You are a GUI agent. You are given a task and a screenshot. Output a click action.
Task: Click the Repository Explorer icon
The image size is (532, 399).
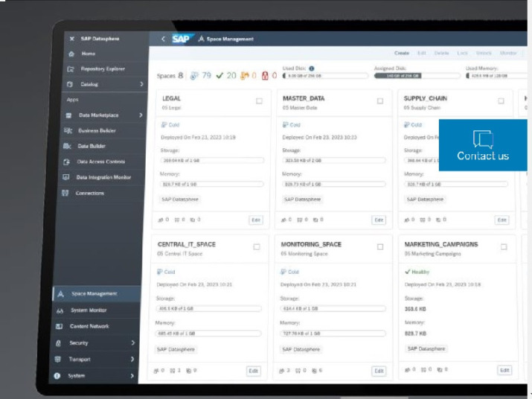click(70, 69)
